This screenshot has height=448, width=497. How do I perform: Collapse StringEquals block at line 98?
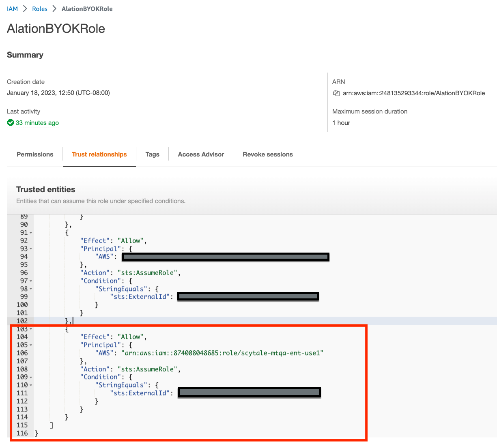31,289
